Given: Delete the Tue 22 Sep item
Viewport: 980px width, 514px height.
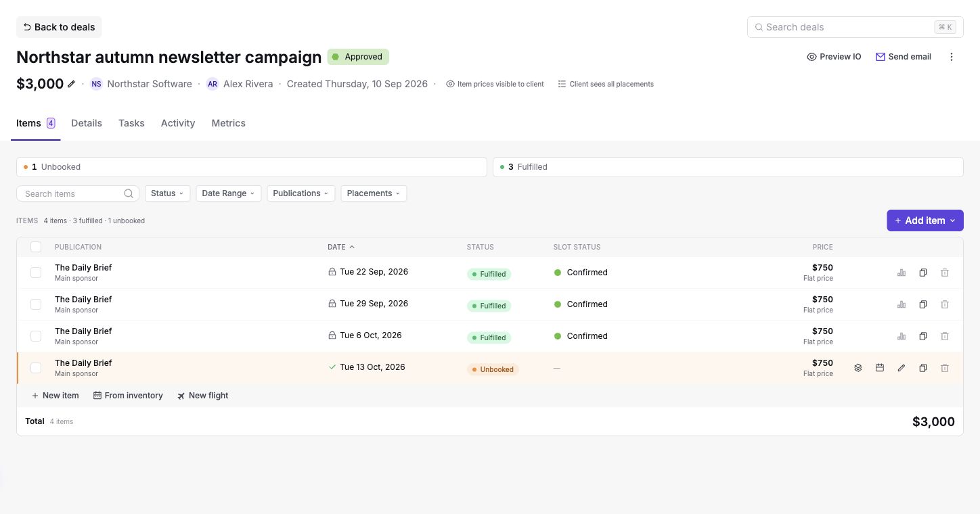Looking at the screenshot, I should [x=945, y=273].
